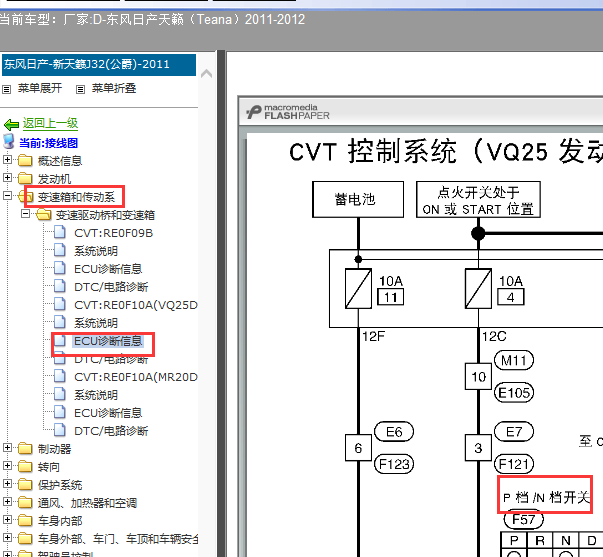603x557 pixels.
Task: Open the 车身内部 folder
Action: (x=60, y=521)
